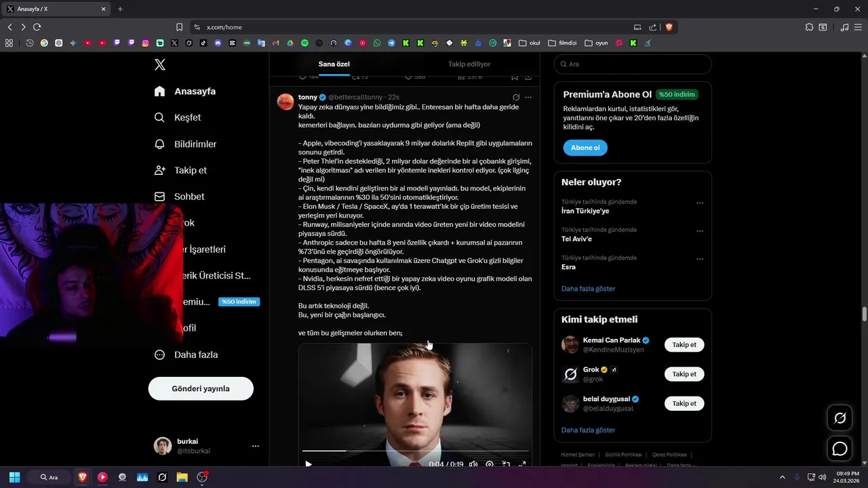The width and height of the screenshot is (868, 488).
Task: Share the previous post above tonny
Action: pyautogui.click(x=528, y=77)
